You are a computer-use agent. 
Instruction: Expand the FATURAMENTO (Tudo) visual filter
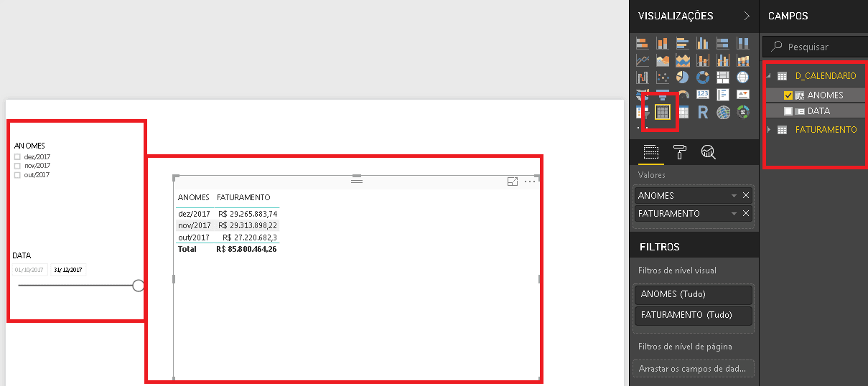(x=694, y=314)
